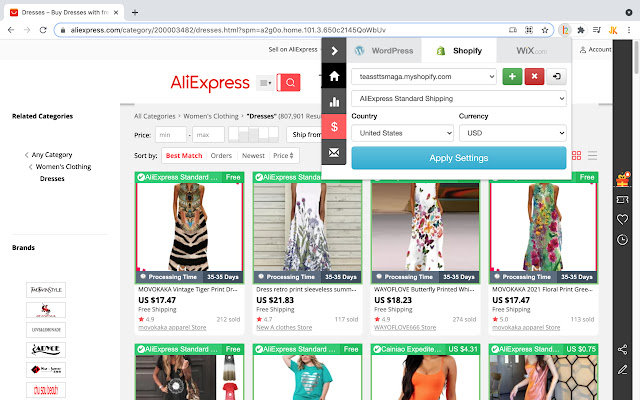Viewport: 640px width, 400px height.
Task: Switch to list view layout
Action: tap(592, 155)
